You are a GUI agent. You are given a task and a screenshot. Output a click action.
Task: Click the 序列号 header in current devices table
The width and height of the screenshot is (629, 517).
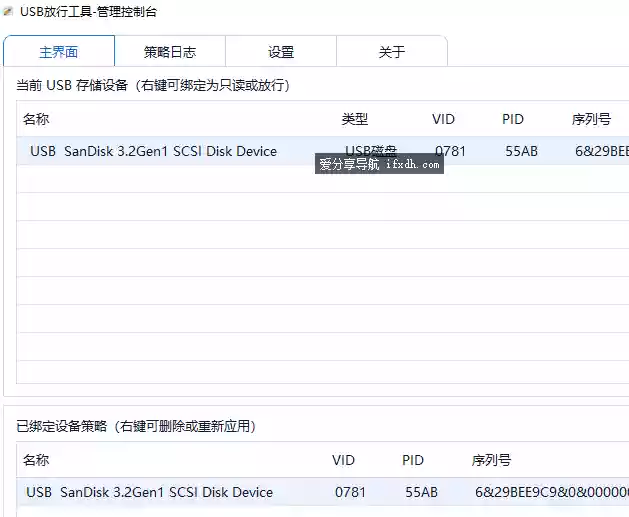click(x=591, y=119)
